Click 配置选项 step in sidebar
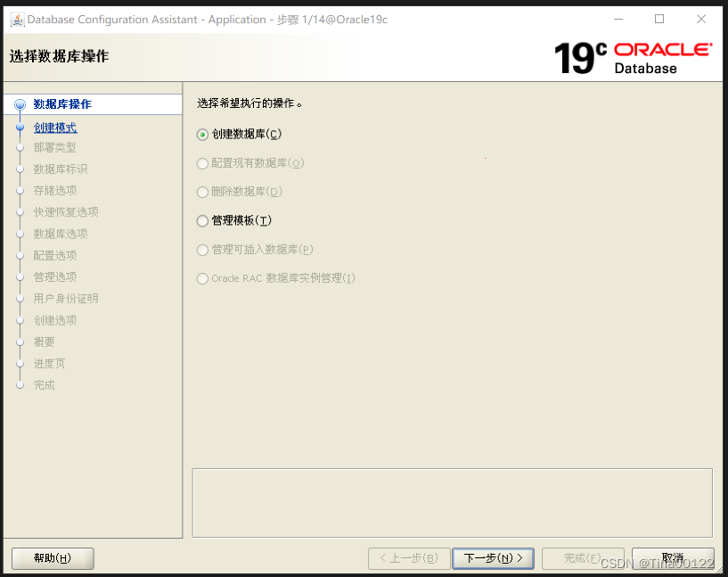This screenshot has height=577, width=728. coord(54,256)
